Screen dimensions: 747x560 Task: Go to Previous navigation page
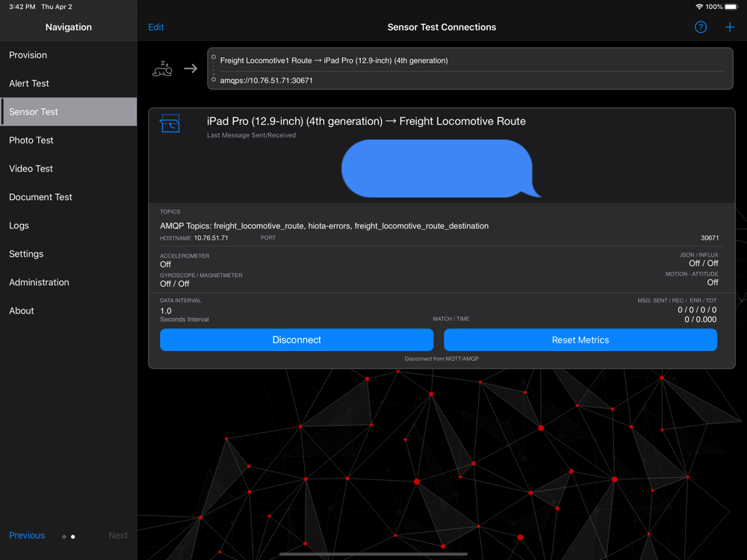point(27,535)
